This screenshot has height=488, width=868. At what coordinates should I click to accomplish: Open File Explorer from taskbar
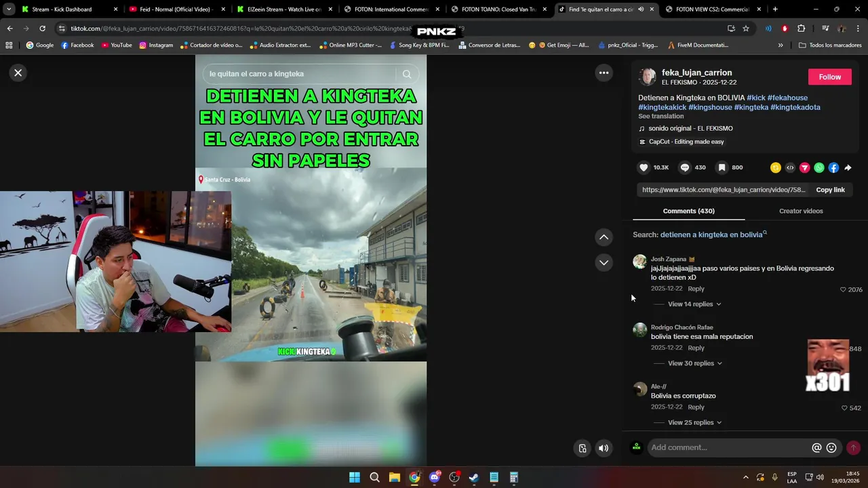tap(394, 477)
